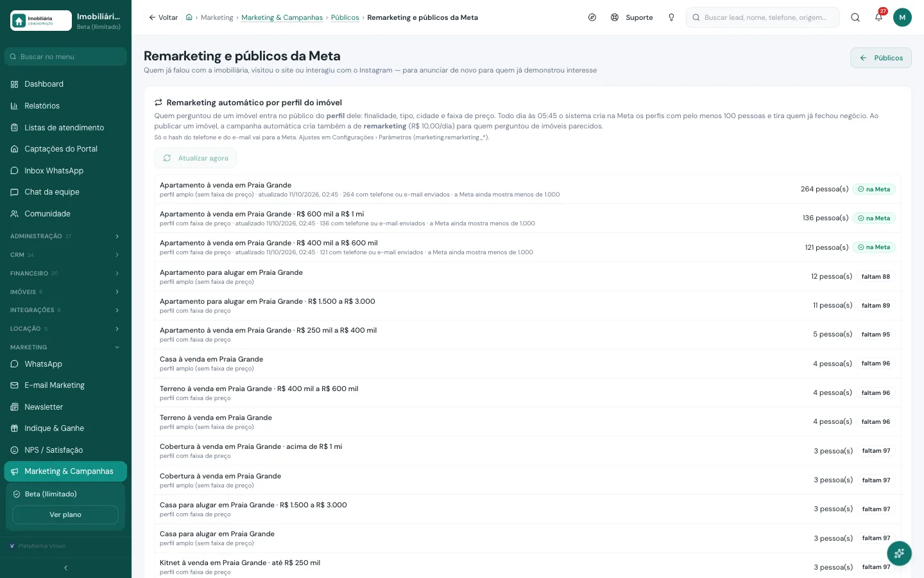Open Newsletter menu item
This screenshot has width=924, height=578.
tap(65, 407)
